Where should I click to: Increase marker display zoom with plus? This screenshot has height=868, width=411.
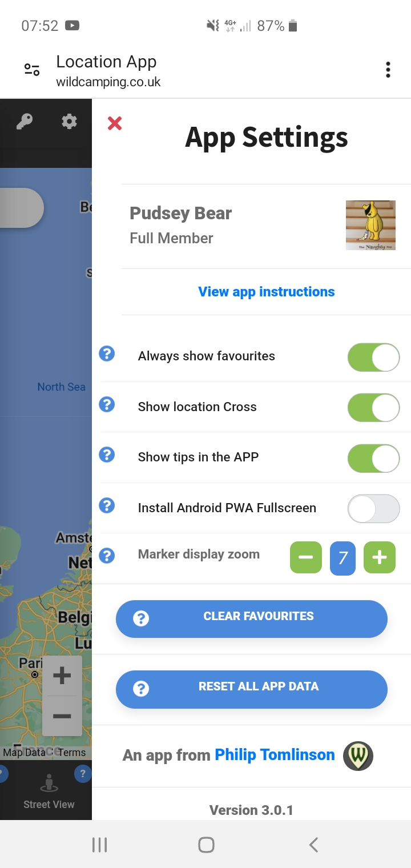pos(380,557)
